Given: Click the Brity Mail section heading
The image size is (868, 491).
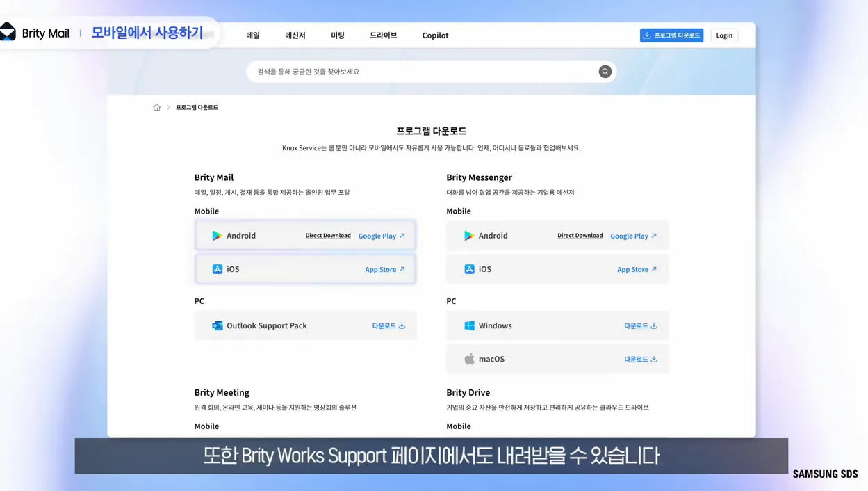Looking at the screenshot, I should click(214, 177).
